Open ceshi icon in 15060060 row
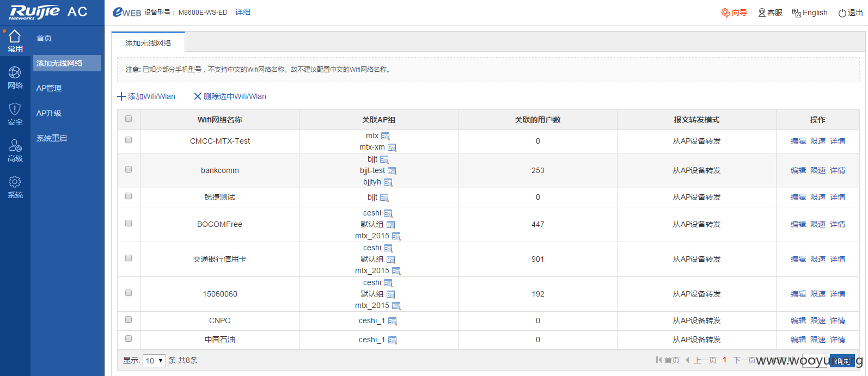The height and width of the screenshot is (376, 868). tap(388, 283)
